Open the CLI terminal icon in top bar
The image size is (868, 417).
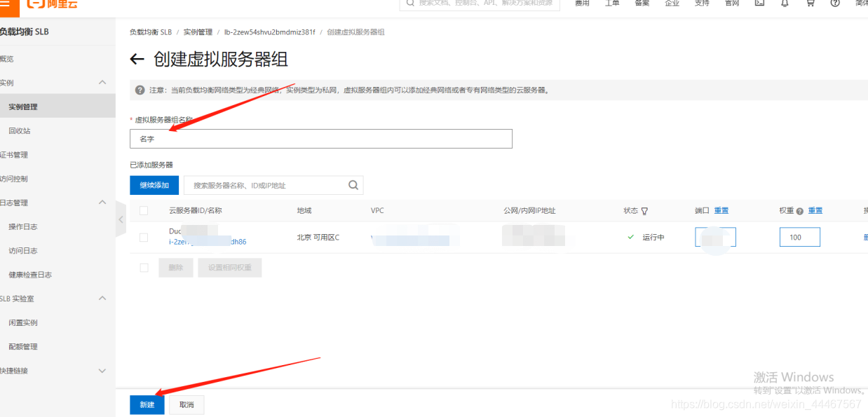(760, 4)
